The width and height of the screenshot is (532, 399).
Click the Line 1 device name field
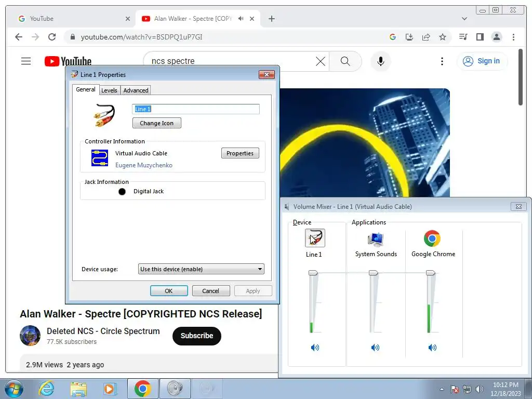point(196,109)
